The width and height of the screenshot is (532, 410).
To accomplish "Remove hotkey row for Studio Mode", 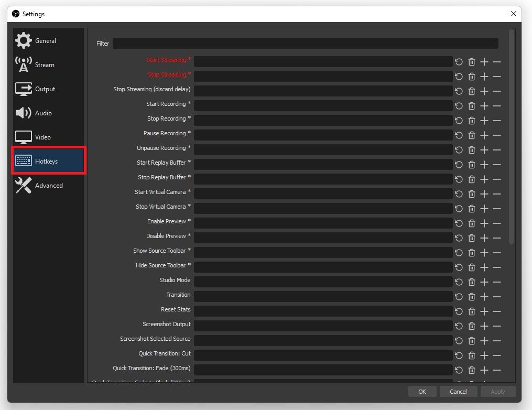I will click(x=497, y=282).
